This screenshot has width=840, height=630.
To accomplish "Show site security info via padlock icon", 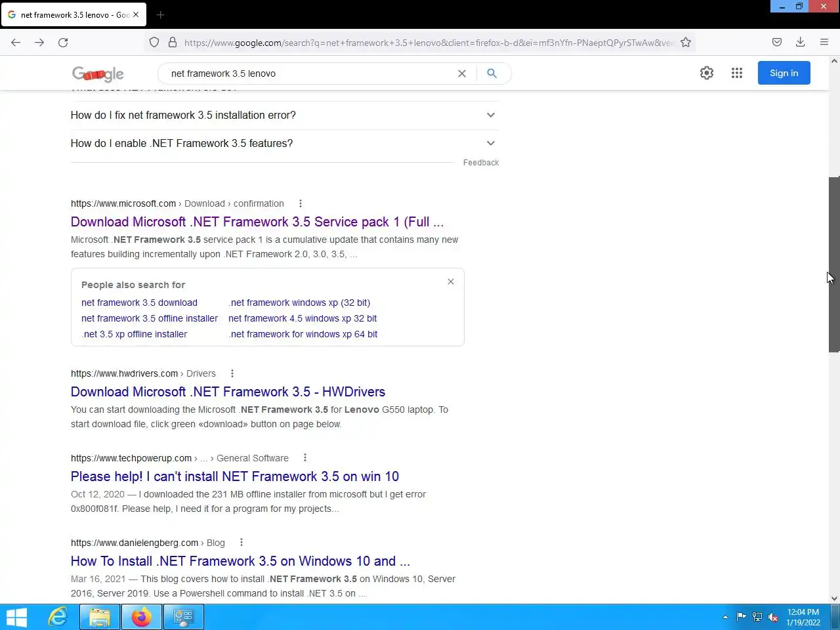I will tap(173, 42).
